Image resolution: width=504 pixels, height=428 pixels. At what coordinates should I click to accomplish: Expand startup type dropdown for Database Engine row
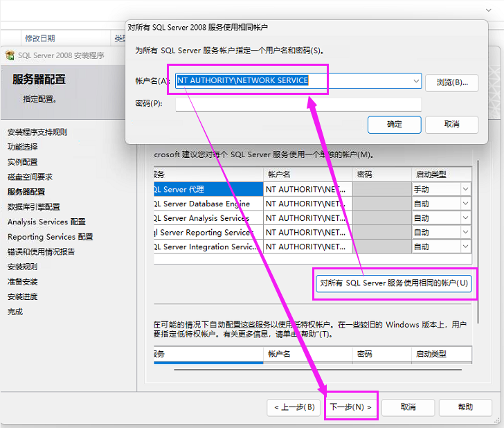(465, 203)
